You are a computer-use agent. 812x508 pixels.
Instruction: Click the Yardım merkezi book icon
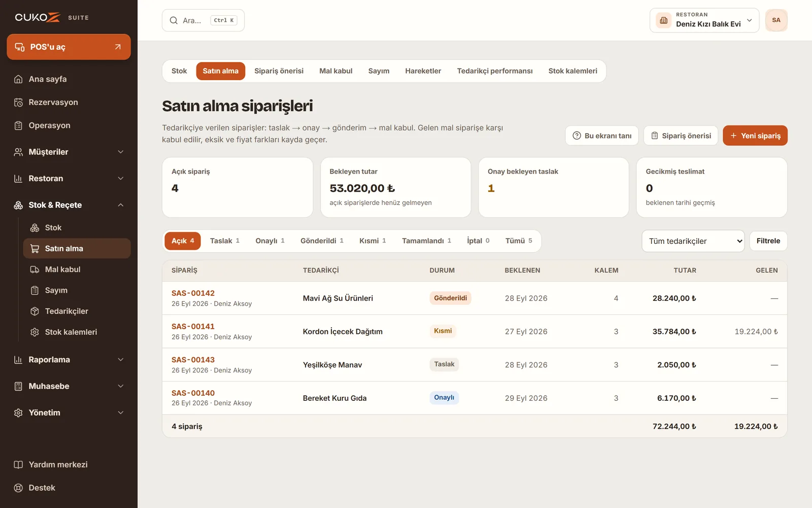coord(18,465)
